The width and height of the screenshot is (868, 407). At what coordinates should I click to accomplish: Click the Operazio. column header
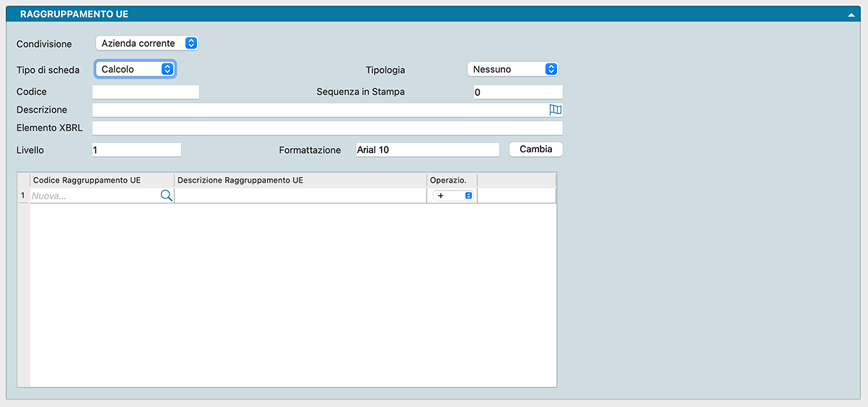click(452, 180)
